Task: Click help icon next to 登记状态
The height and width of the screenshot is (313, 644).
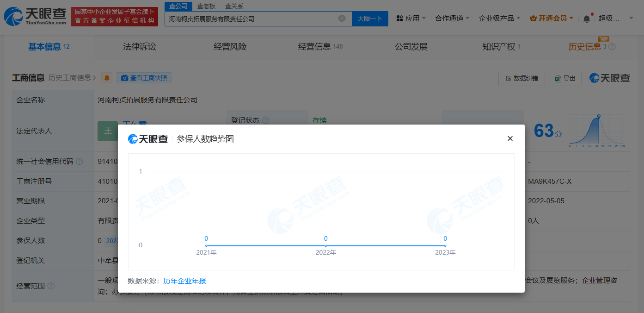Action: 266,120
